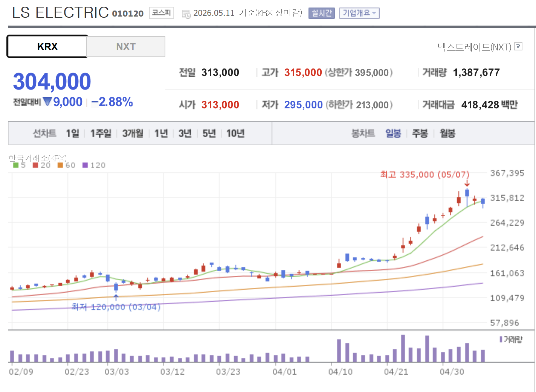Click the 실시간 real-time button

click(322, 13)
